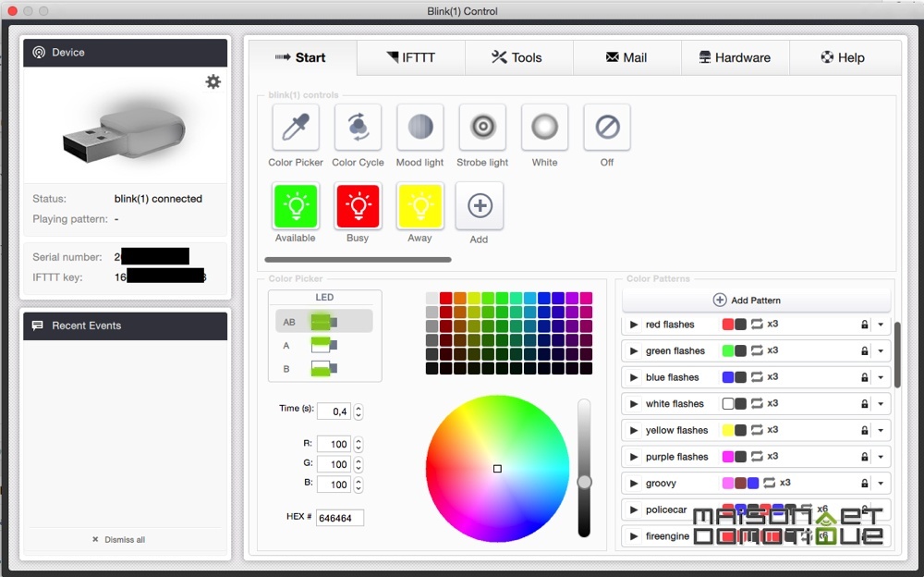Select LED option AB
Viewport: 924px width, 577px height.
324,322
